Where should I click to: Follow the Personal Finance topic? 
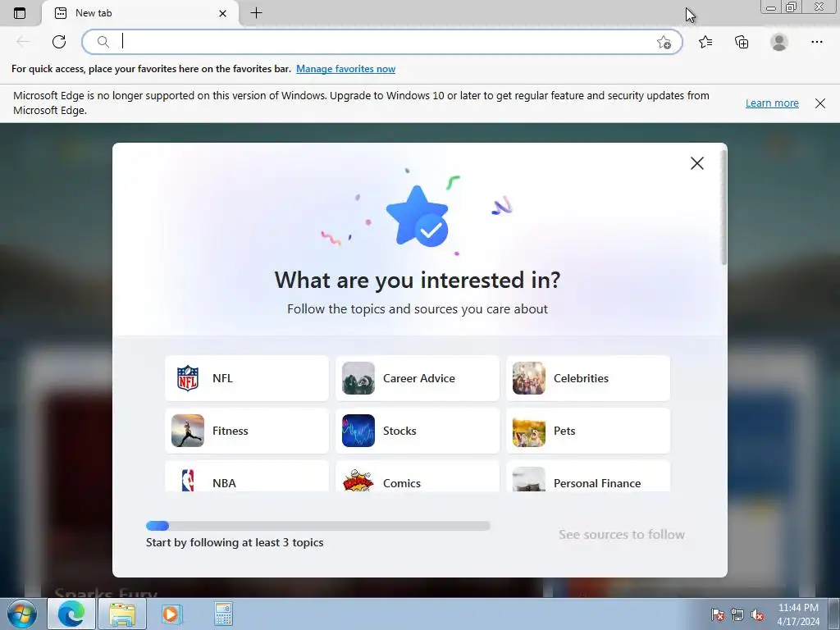(x=588, y=477)
